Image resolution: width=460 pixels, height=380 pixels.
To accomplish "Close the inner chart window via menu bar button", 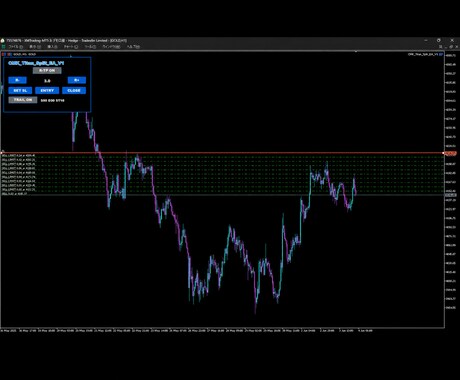I will click(456, 47).
